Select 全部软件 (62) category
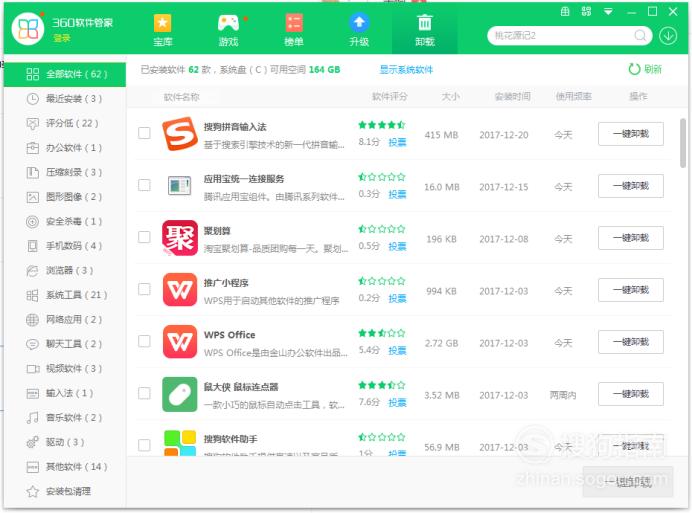692x513 pixels. [x=65, y=74]
